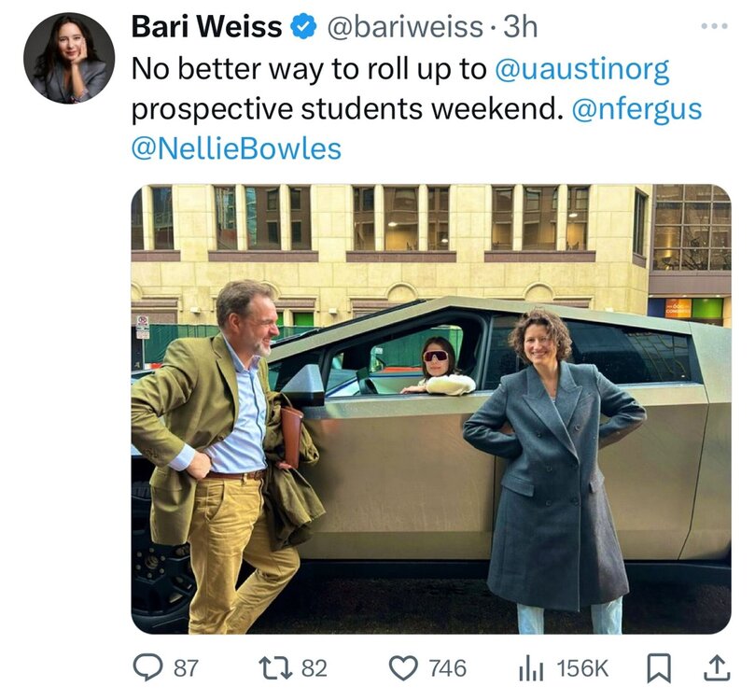
Task: Open the @nfergus mention
Action: (636, 109)
